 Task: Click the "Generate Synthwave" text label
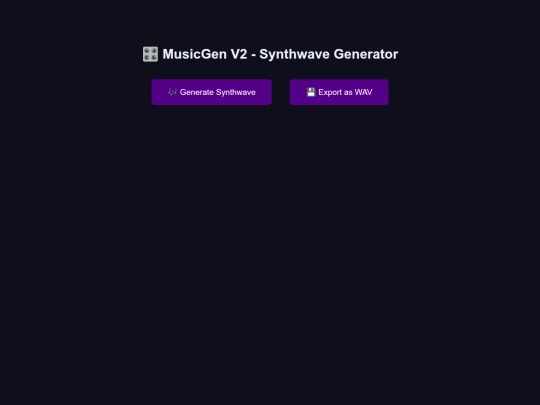point(218,92)
